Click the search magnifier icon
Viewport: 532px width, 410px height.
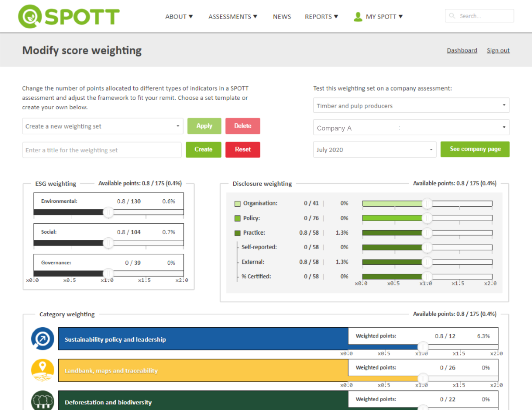tap(452, 16)
